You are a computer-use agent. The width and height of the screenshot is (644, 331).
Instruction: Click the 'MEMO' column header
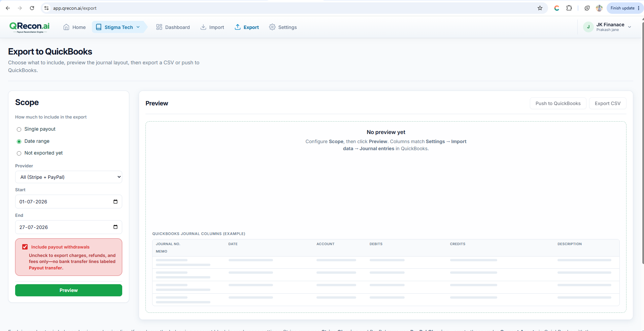162,251
